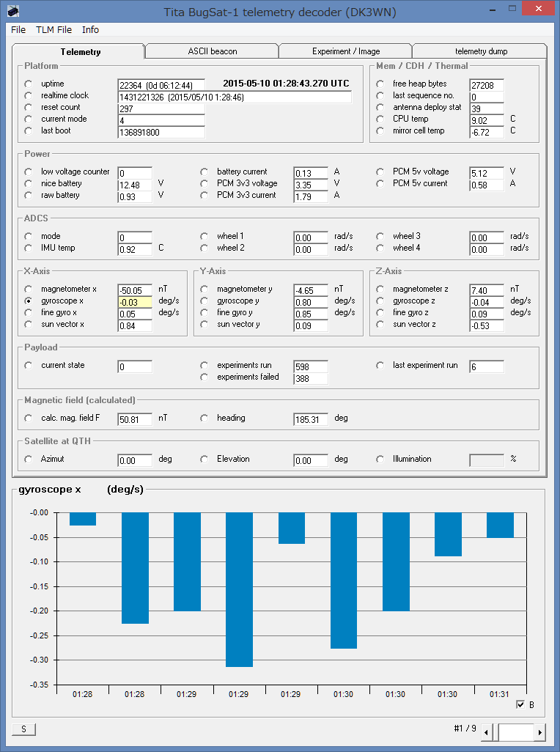
Task: Select the CPU temp radio button
Action: point(380,119)
